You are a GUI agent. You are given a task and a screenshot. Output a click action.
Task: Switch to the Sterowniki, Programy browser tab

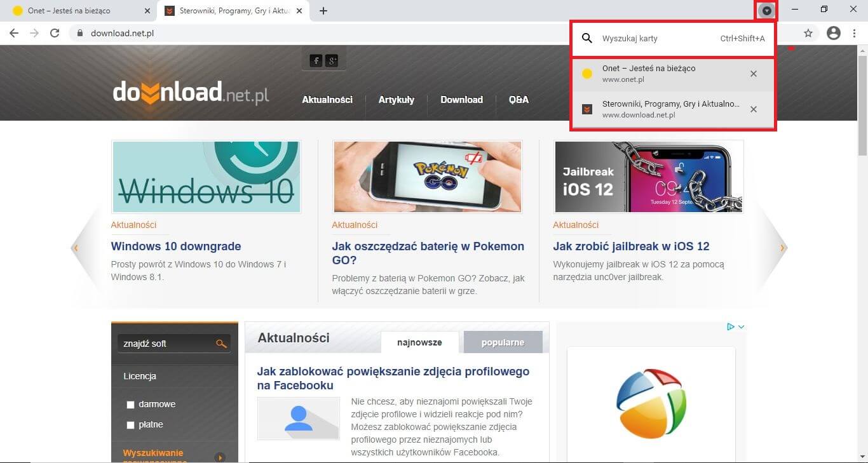[234, 11]
